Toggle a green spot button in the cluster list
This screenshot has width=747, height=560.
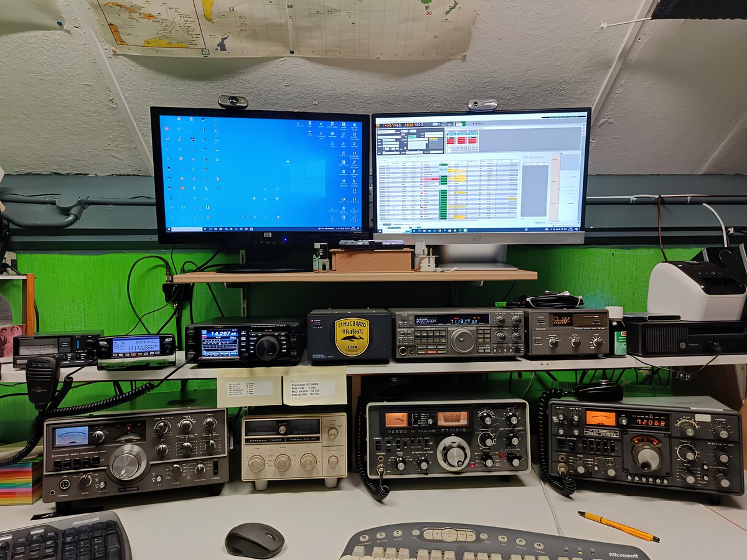(x=443, y=192)
